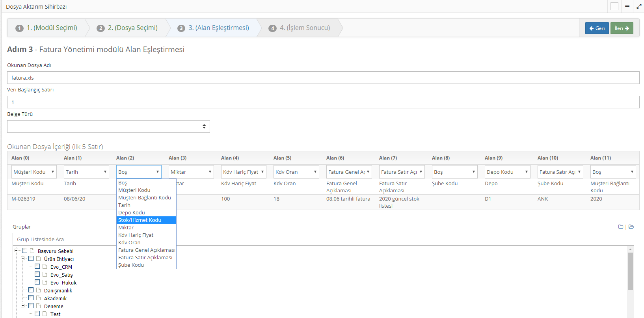Enable the Deneme group checkbox
The height and width of the screenshot is (318, 644).
[31, 306]
